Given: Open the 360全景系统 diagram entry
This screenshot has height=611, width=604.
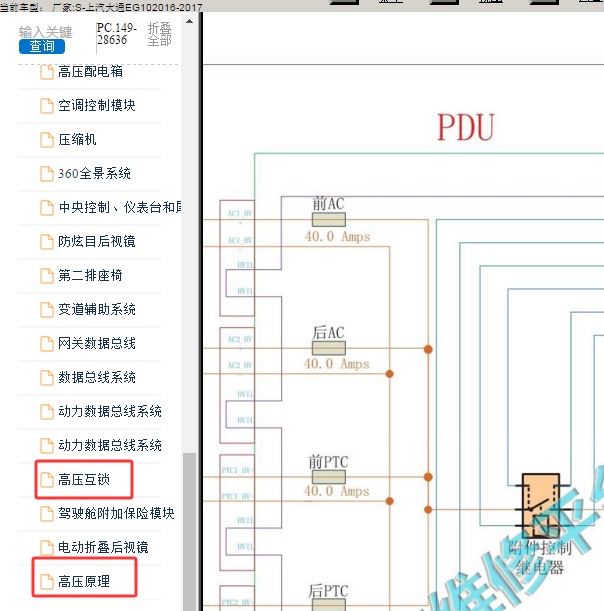Looking at the screenshot, I should pos(94,173).
